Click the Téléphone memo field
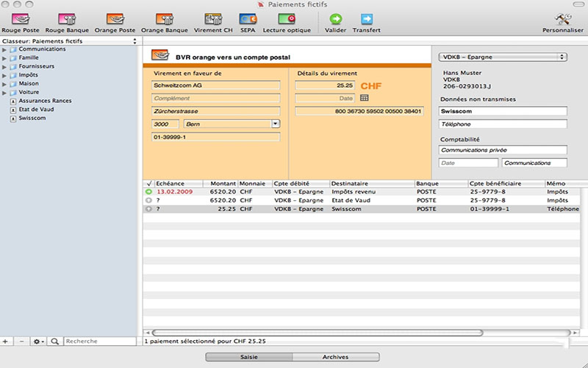Screen dimensions: 588x368 point(503,124)
